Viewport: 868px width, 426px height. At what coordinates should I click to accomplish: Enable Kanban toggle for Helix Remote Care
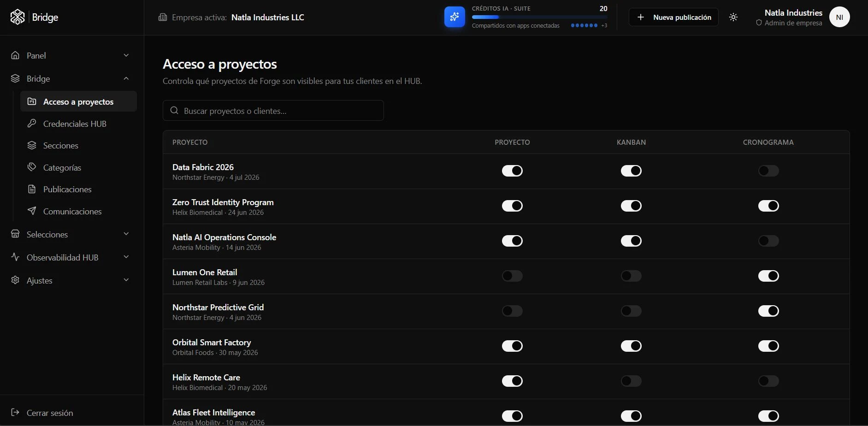(x=631, y=381)
